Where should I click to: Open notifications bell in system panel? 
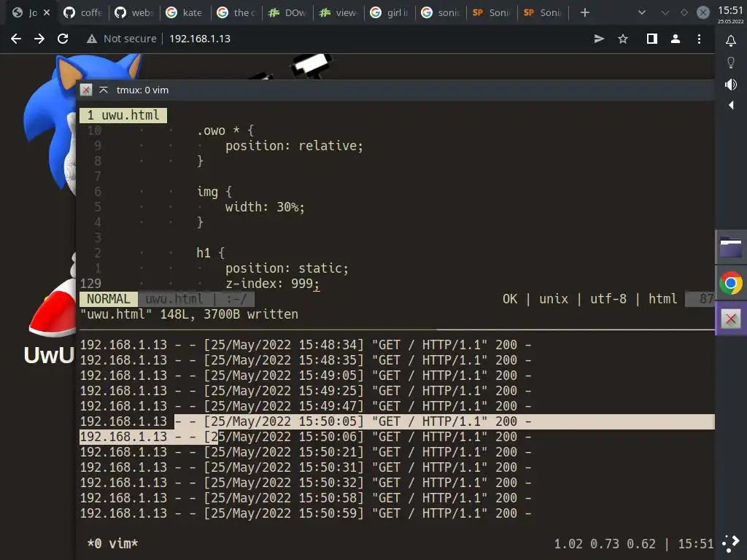(731, 41)
